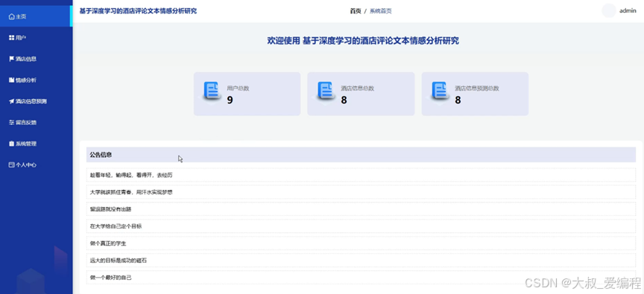Open announcement 趁着年轻，输得起，看得开，去经历
644x294 pixels.
(361, 175)
